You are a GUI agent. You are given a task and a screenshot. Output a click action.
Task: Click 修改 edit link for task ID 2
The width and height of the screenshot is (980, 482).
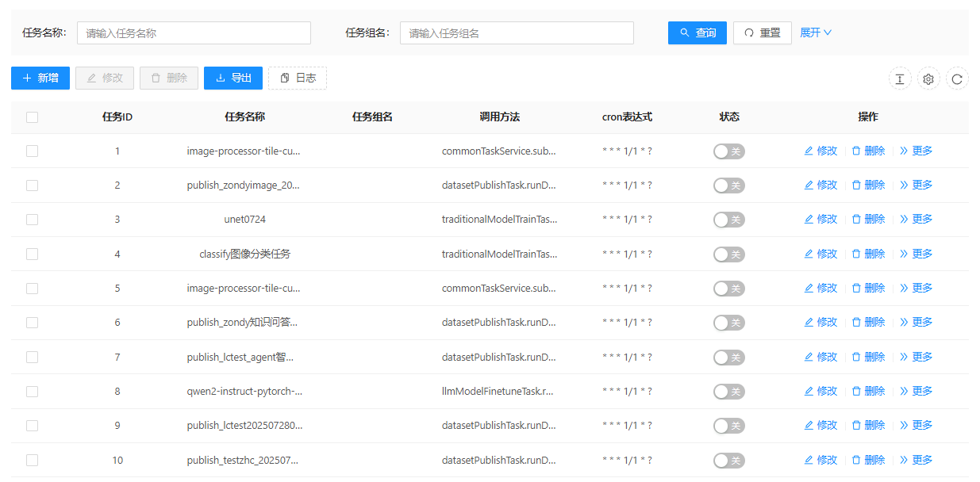click(x=821, y=185)
